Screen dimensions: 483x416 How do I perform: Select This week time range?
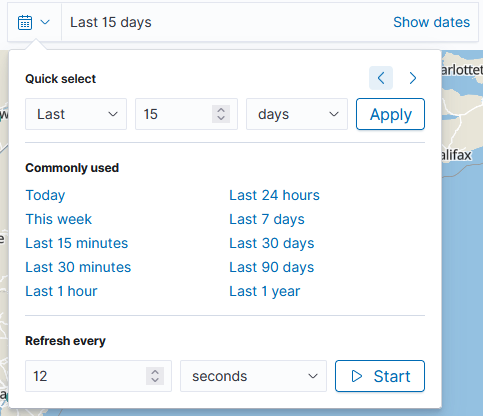[59, 219]
